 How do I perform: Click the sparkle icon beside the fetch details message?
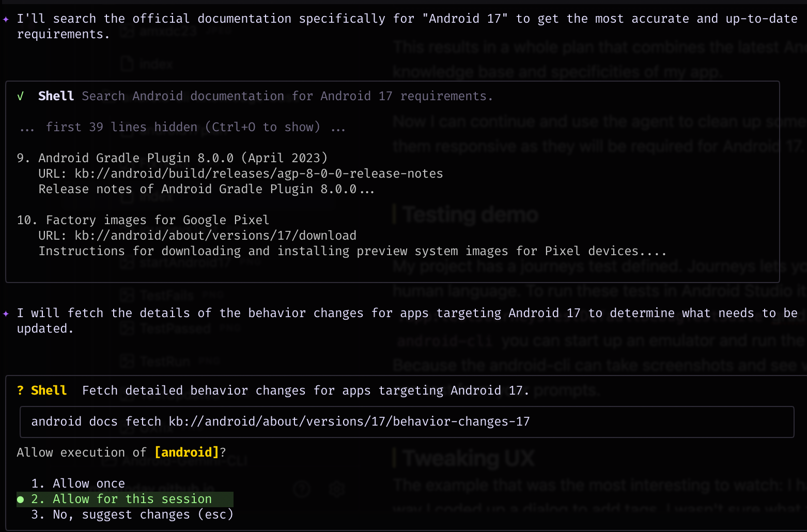(x=6, y=314)
